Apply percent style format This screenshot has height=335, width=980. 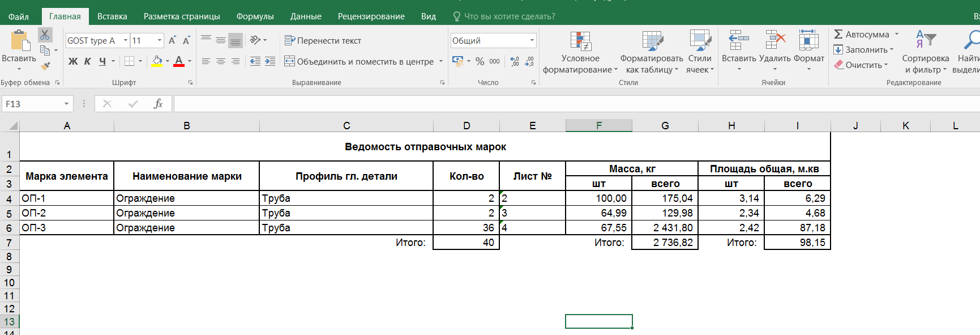pos(480,61)
